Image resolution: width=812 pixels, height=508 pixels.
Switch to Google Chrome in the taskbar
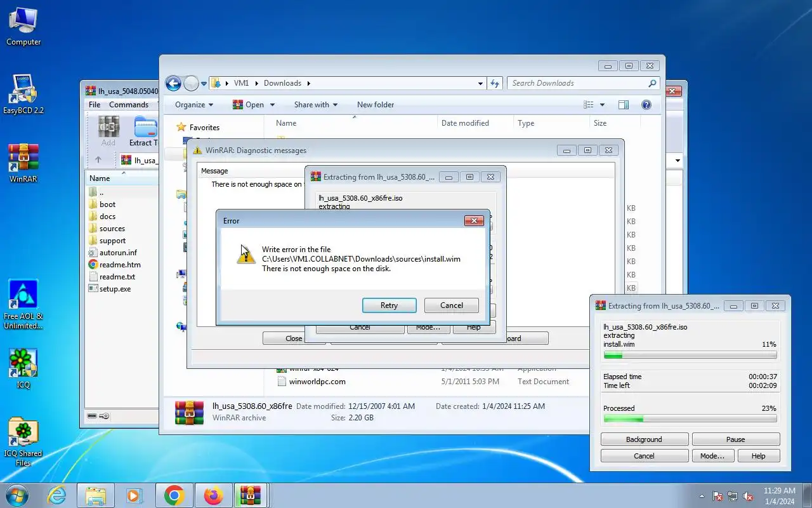point(174,495)
